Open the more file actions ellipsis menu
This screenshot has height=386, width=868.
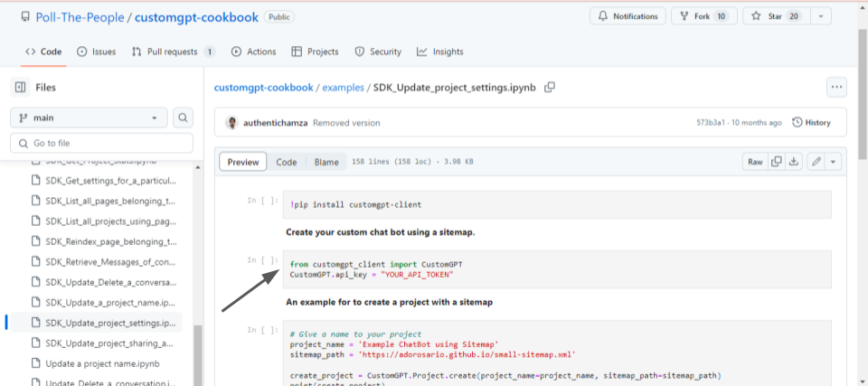pos(836,87)
